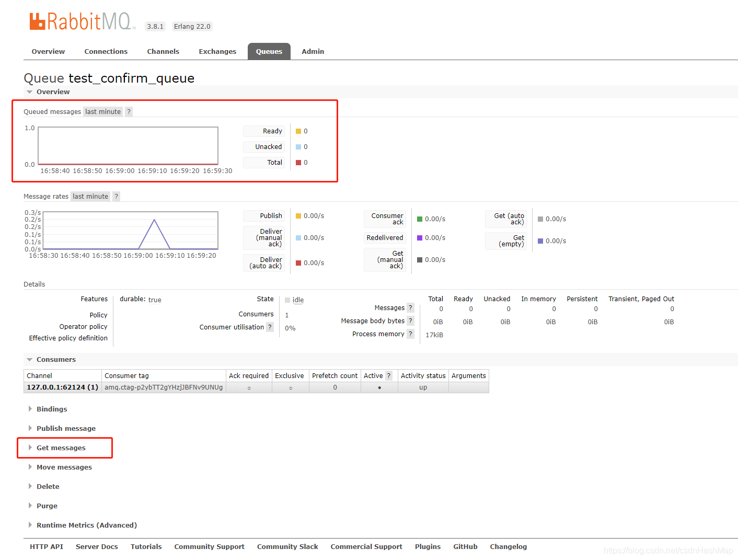The width and height of the screenshot is (738, 560).
Task: Click help icon in Active column header
Action: 388,375
